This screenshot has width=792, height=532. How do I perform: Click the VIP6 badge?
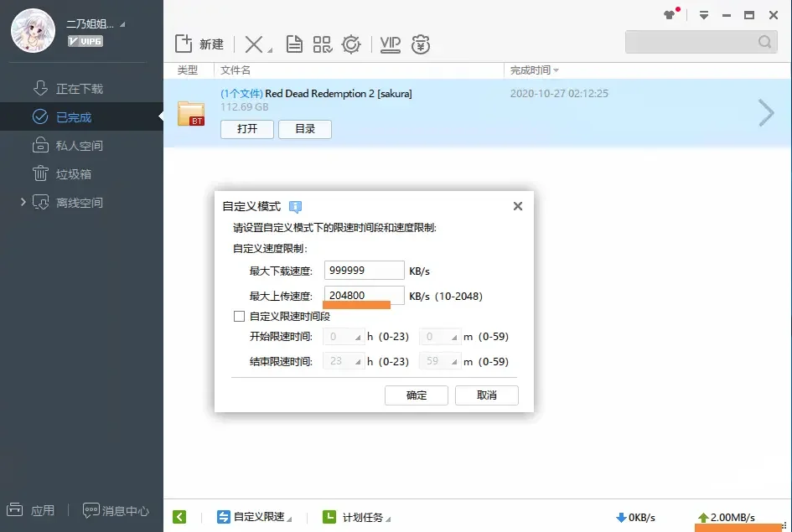click(x=85, y=41)
